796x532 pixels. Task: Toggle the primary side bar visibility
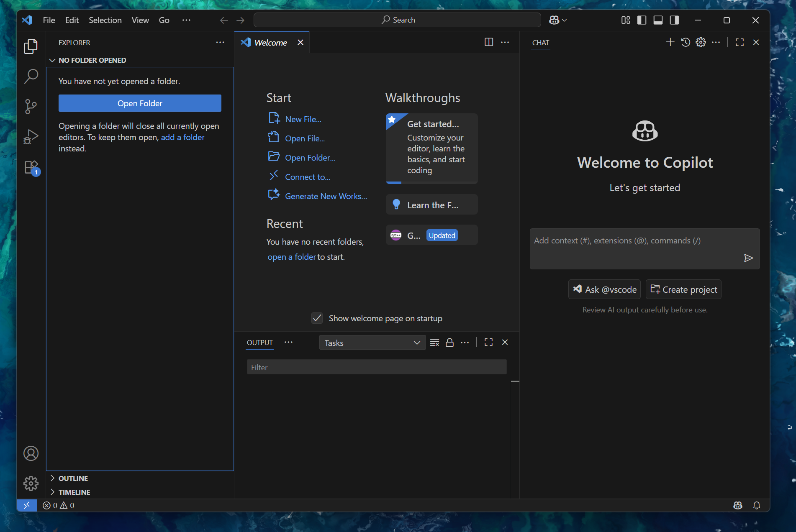click(x=642, y=20)
